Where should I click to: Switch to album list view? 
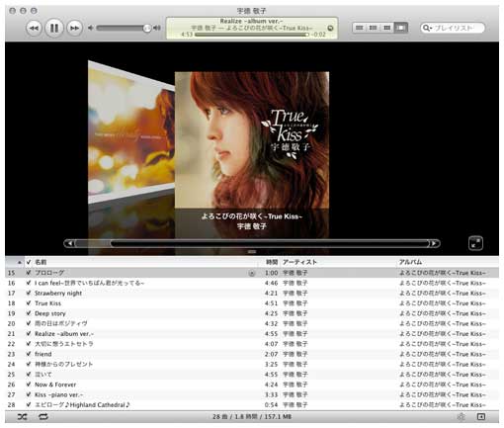pos(374,28)
